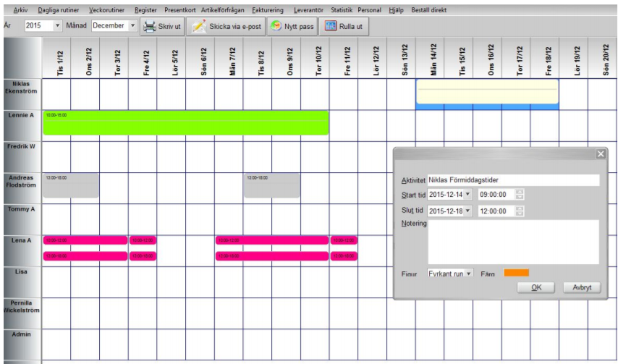Image resolution: width=623 pixels, height=364 pixels.
Task: Open the Dagliga rutiner menu
Action: (x=59, y=10)
